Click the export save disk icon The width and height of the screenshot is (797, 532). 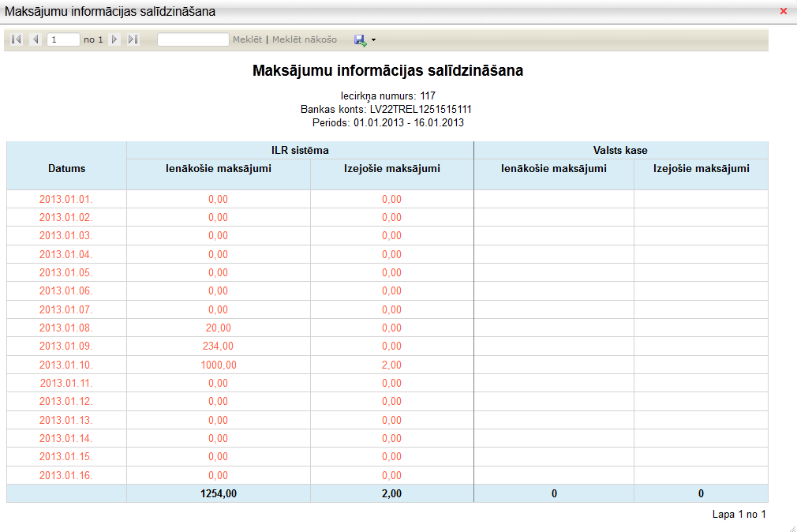[x=361, y=39]
